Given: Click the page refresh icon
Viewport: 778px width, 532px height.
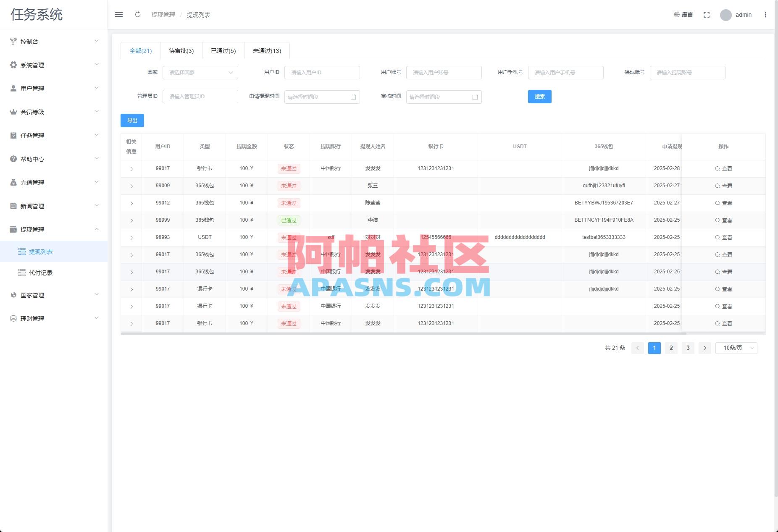Looking at the screenshot, I should (x=138, y=14).
